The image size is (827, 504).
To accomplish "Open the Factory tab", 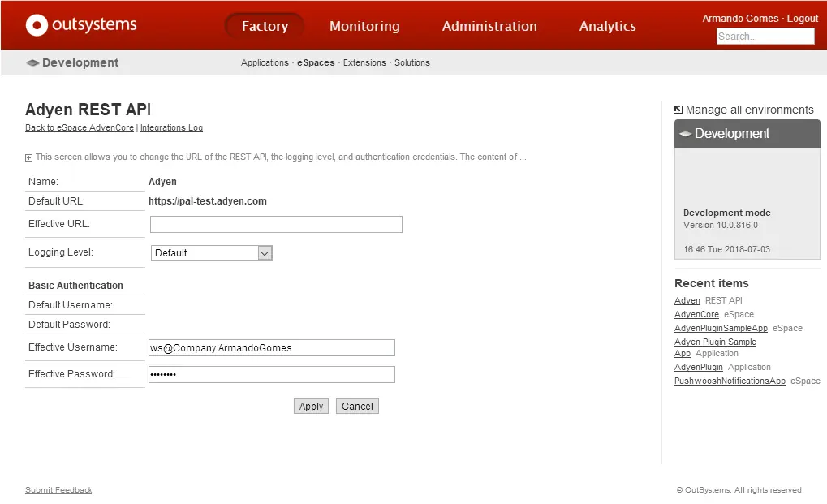I will coord(265,26).
